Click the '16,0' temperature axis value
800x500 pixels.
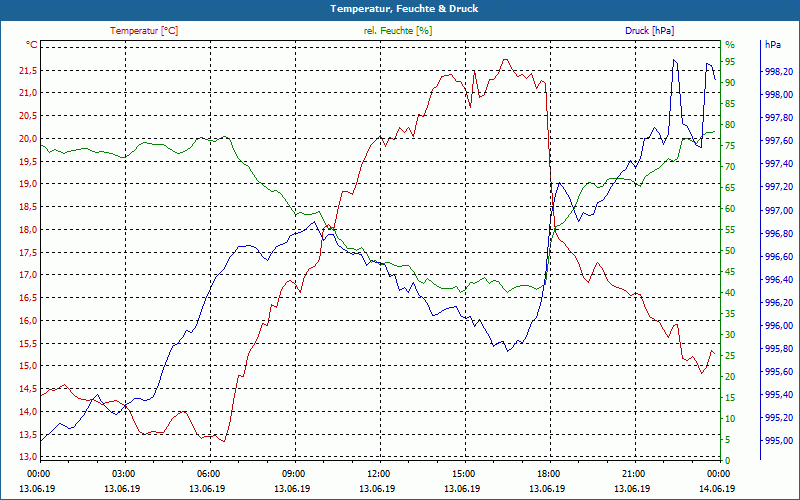(x=28, y=321)
